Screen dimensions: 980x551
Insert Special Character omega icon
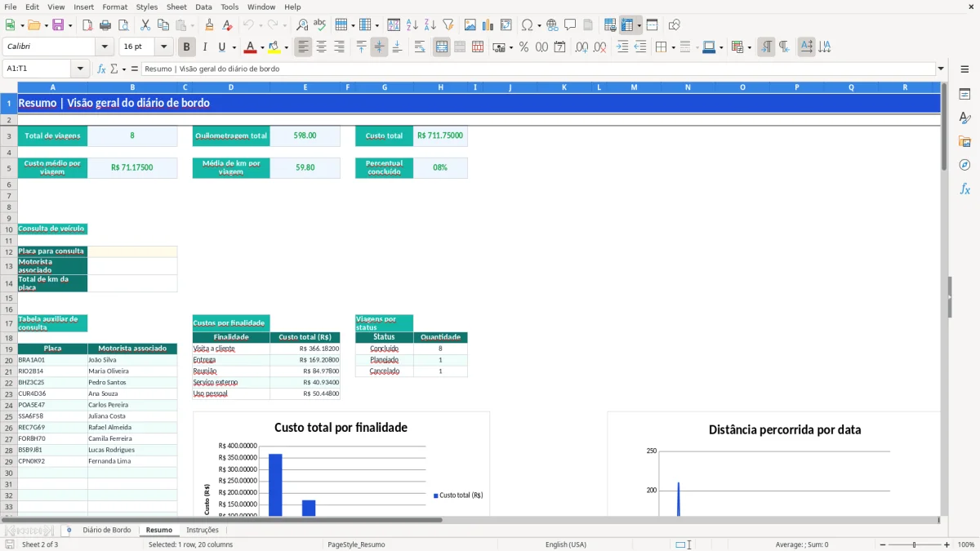pyautogui.click(x=528, y=25)
